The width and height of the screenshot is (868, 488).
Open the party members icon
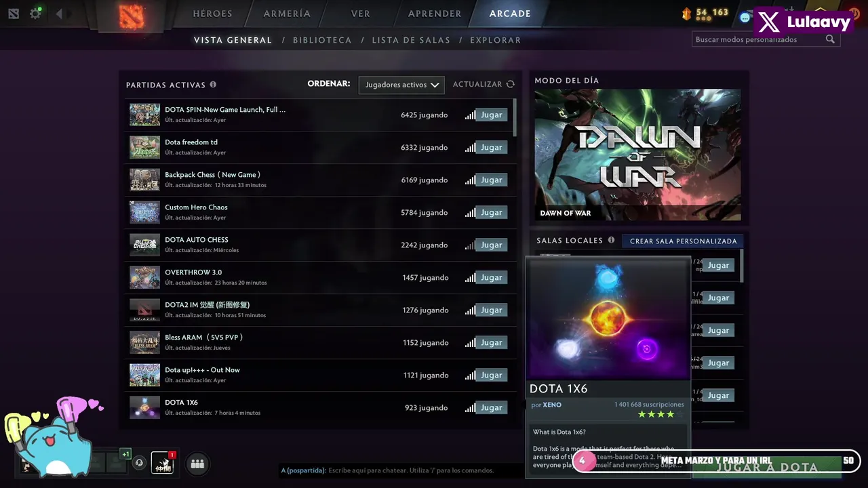pos(197,464)
